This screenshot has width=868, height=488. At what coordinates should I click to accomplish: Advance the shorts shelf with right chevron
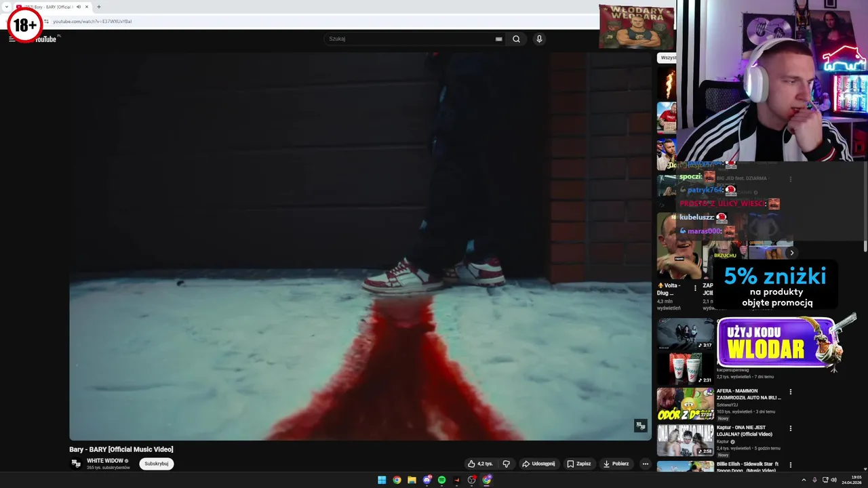[791, 253]
